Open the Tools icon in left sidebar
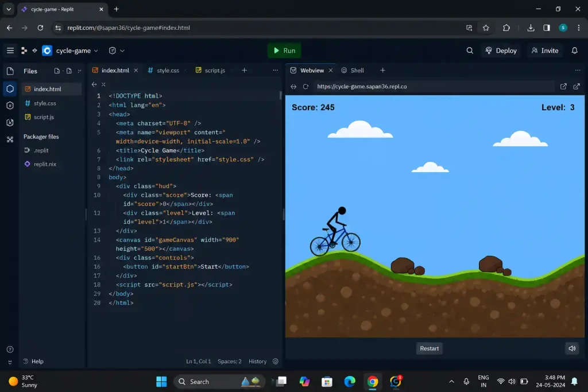Viewport: 588px width, 392px height. click(10, 139)
